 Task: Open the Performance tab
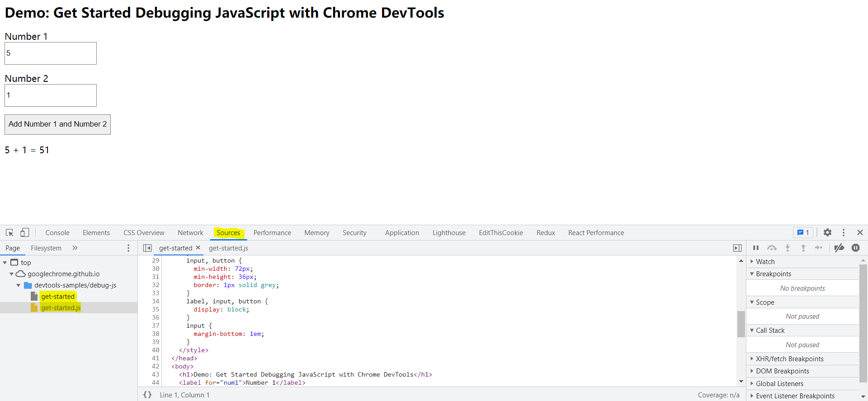pyautogui.click(x=272, y=233)
